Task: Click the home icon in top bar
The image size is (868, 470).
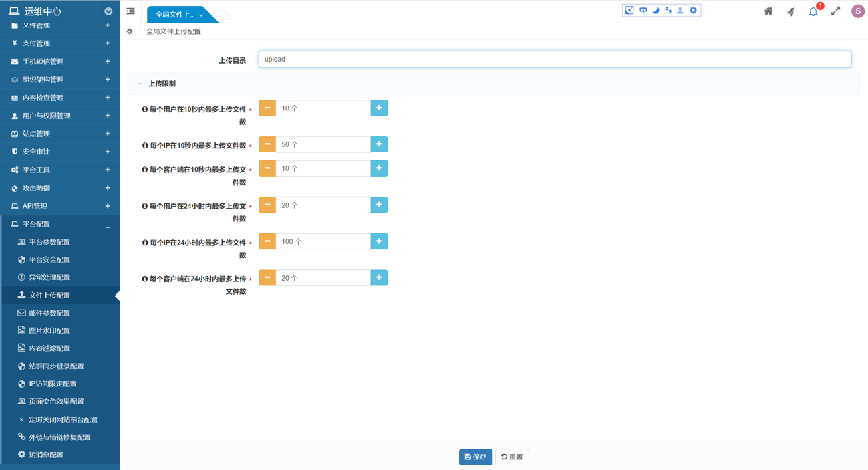Action: pos(768,11)
